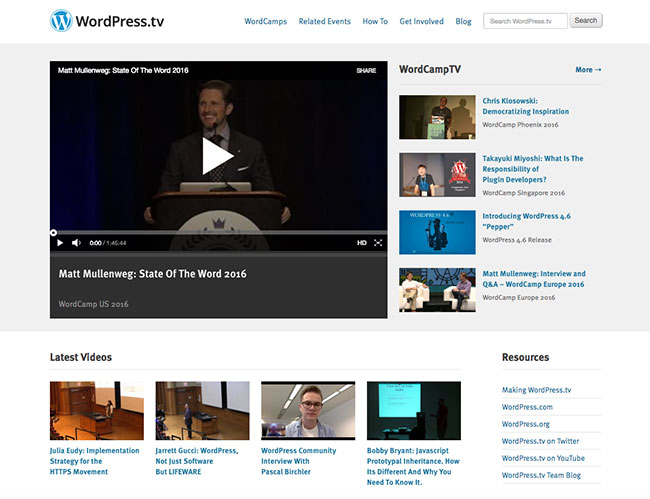Open Julia Eudy HTTPS Movement link
This screenshot has width=650, height=499.
95,461
